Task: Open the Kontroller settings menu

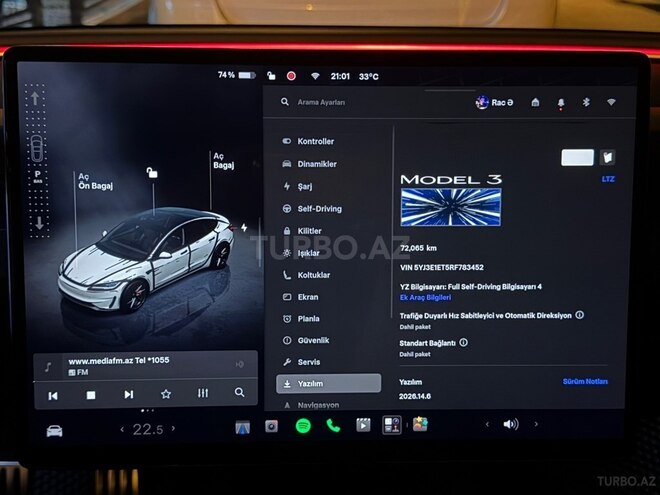Action: 309,141
